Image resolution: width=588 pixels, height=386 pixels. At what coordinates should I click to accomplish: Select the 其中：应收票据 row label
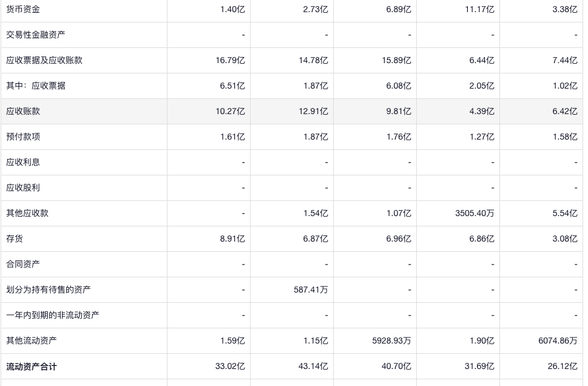coord(36,86)
